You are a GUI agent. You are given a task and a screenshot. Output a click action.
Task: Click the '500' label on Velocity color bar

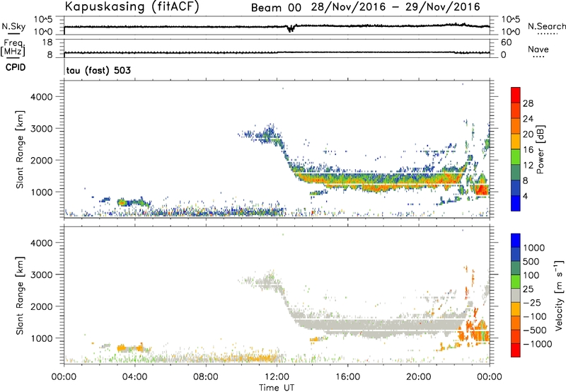click(x=531, y=261)
